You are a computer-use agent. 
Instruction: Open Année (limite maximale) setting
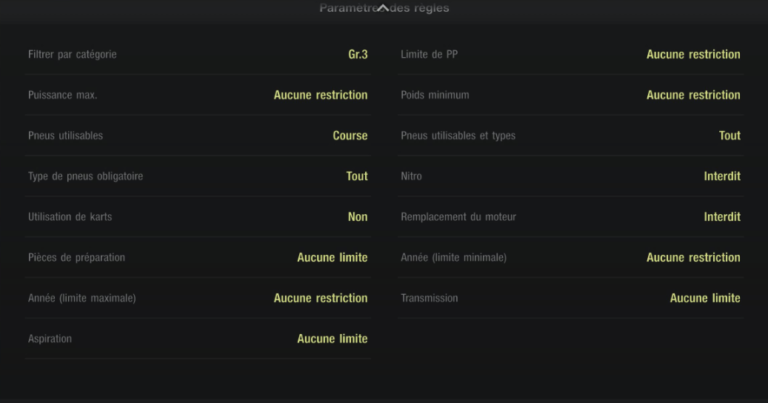(198, 298)
